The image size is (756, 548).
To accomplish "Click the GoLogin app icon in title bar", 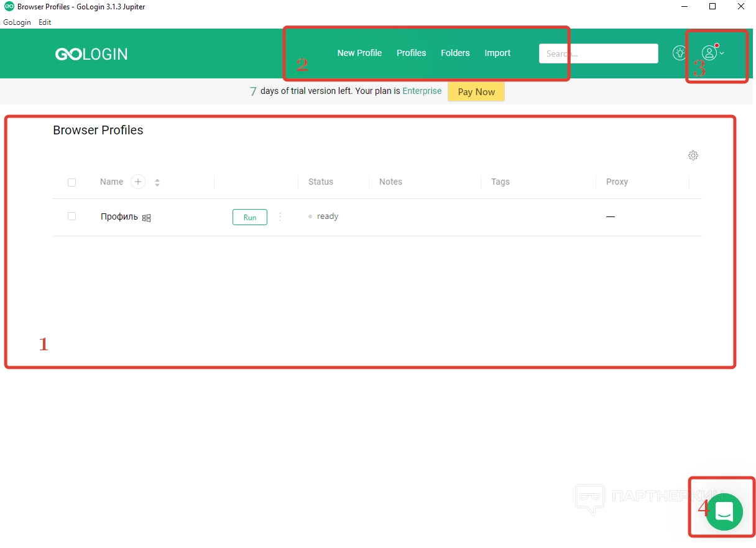I will (9, 6).
